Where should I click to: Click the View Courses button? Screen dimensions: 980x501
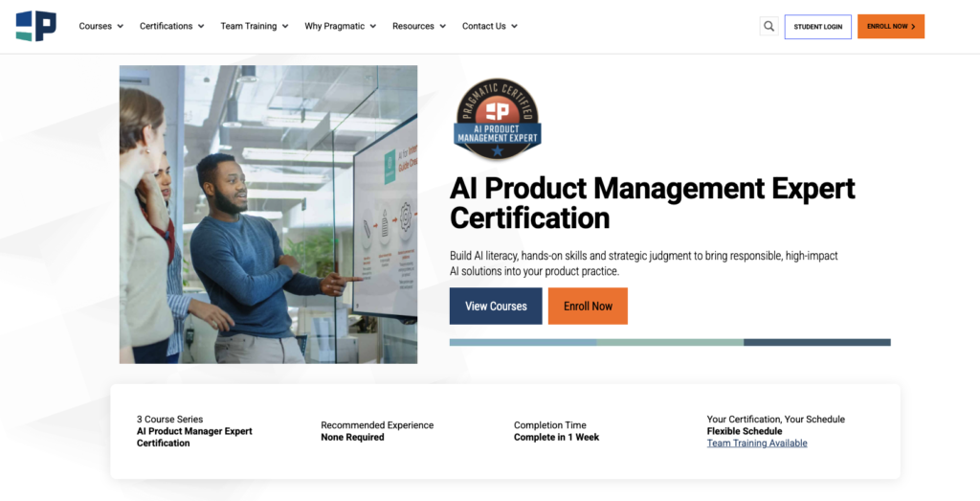[x=496, y=306]
